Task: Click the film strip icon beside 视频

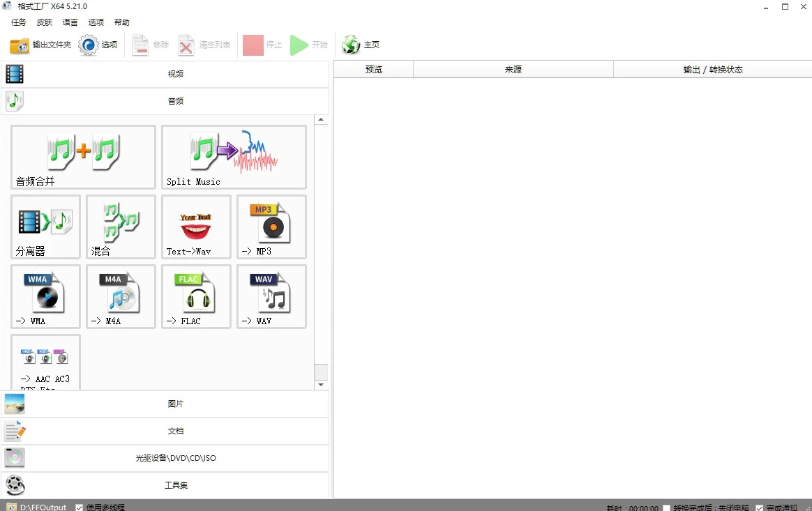Action: pyautogui.click(x=15, y=74)
